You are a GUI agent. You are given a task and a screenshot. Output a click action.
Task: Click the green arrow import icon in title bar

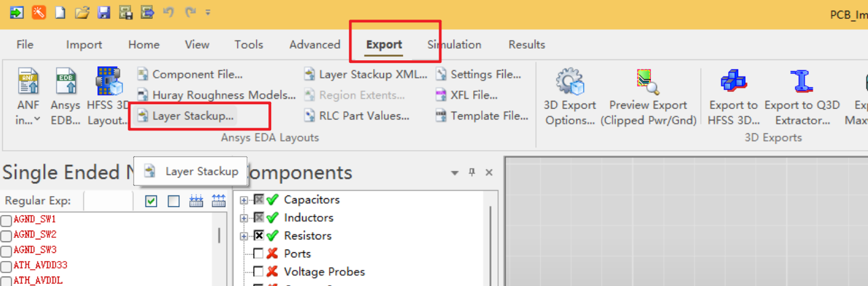16,12
